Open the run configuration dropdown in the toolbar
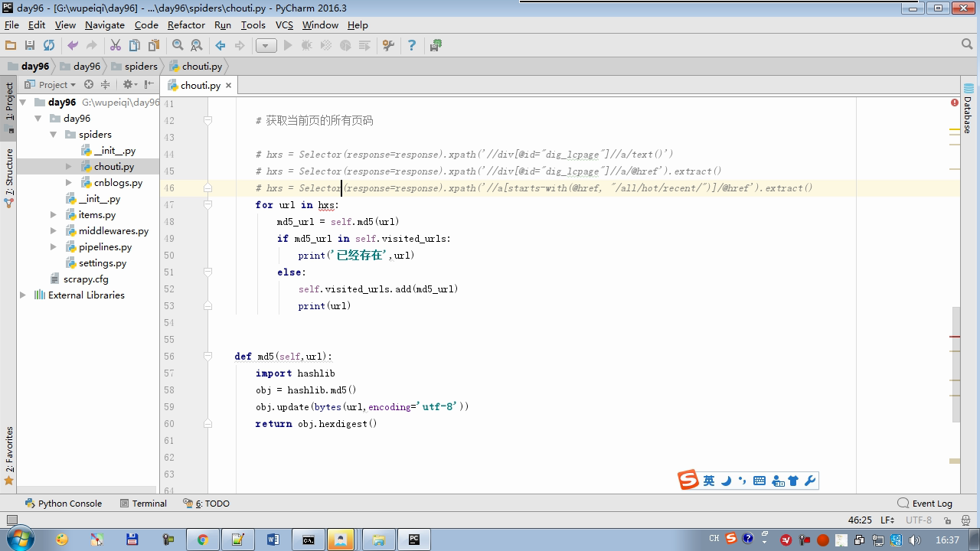Image resolution: width=980 pixels, height=551 pixels. click(x=266, y=46)
